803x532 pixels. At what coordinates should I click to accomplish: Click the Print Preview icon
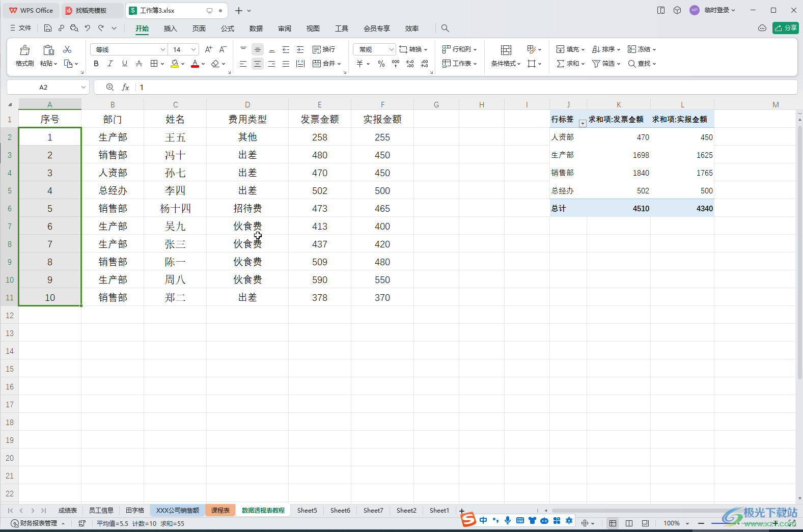[74, 28]
